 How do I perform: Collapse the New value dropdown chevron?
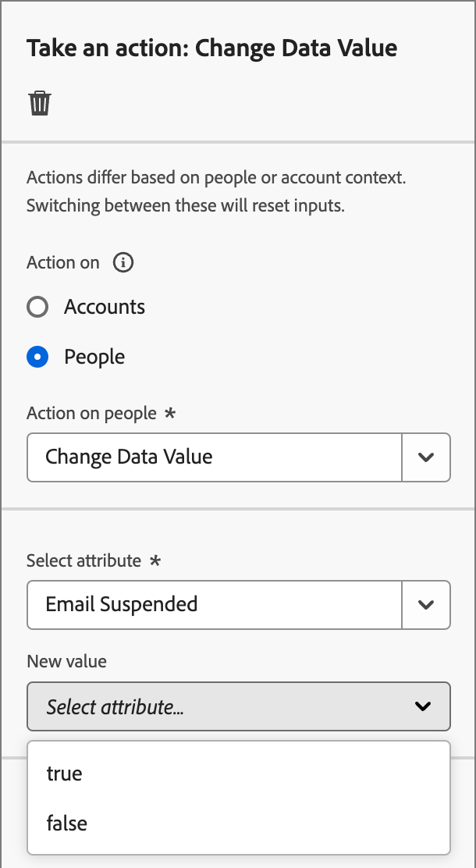click(x=423, y=706)
